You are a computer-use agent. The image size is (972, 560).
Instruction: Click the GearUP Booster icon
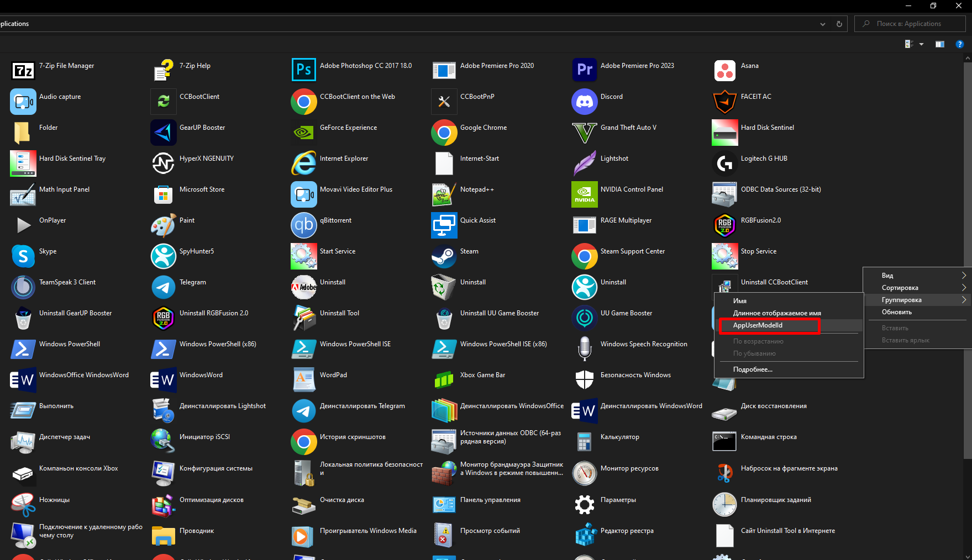pos(163,132)
